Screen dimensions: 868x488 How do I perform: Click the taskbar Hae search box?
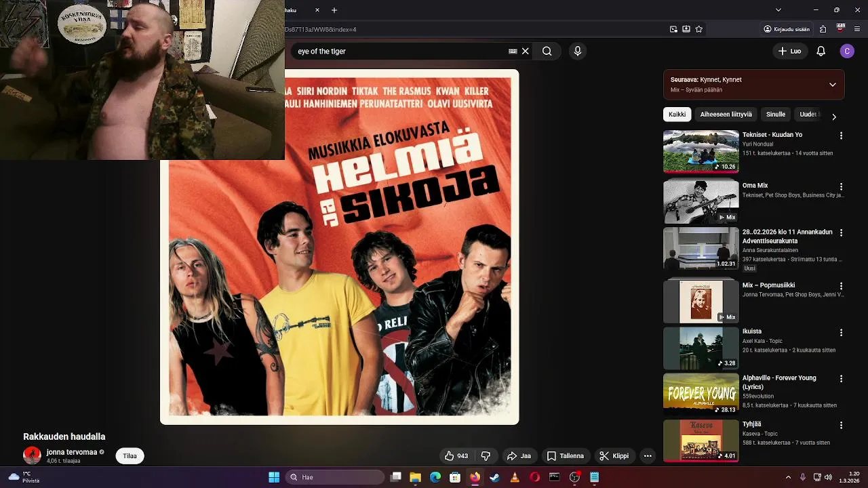tap(335, 477)
